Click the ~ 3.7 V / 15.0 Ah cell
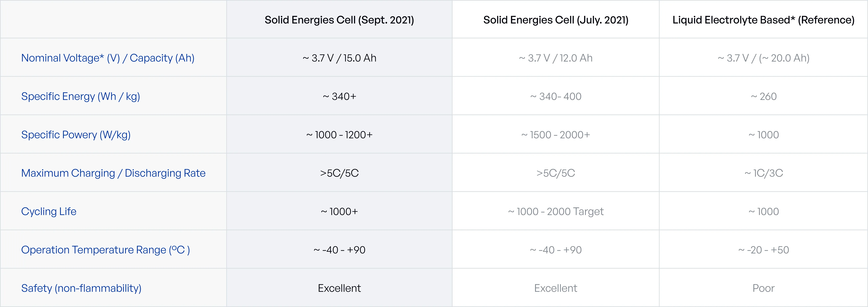This screenshot has width=868, height=307. point(339,58)
